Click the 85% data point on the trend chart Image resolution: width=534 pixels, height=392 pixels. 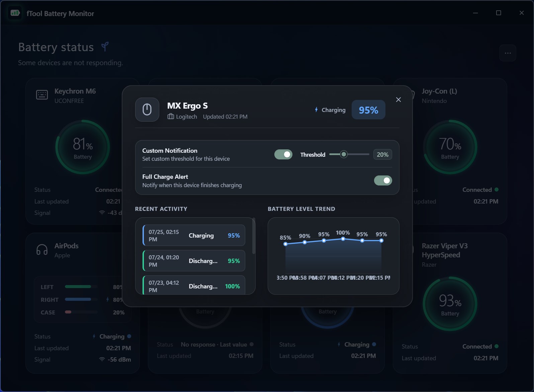[285, 244]
